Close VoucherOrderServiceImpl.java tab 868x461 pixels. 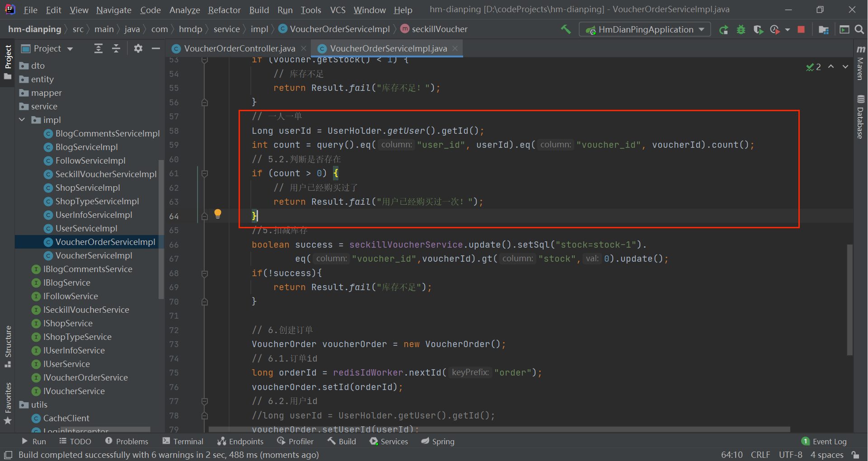pyautogui.click(x=455, y=48)
